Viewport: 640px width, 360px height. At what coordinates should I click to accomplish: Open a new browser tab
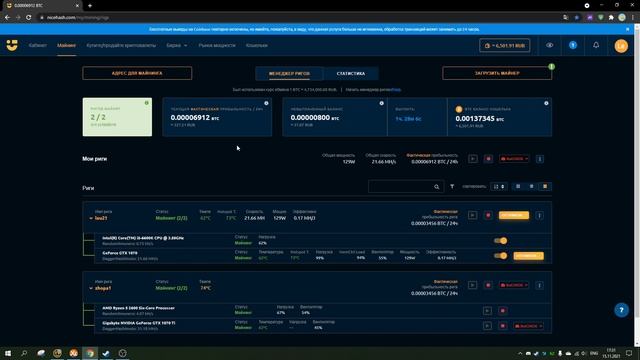[90, 6]
